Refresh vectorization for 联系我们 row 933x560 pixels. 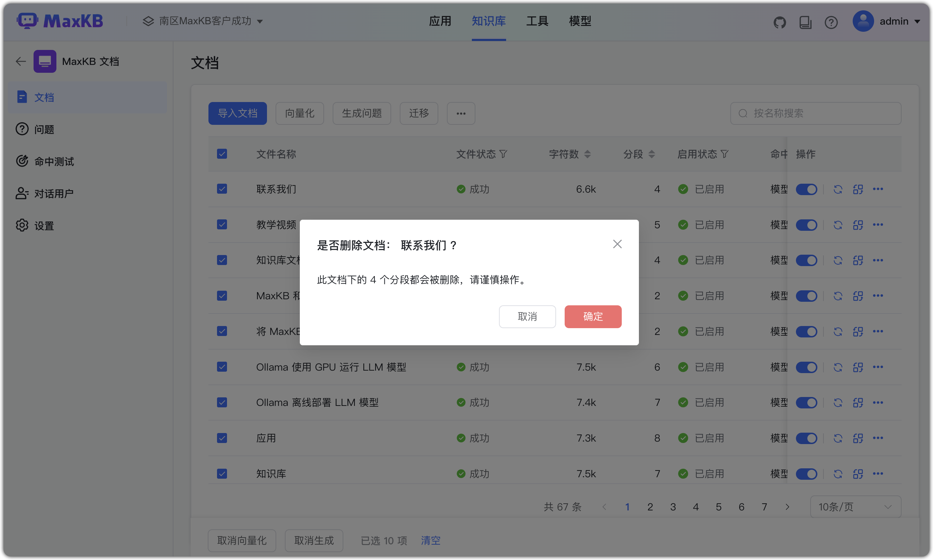(837, 189)
